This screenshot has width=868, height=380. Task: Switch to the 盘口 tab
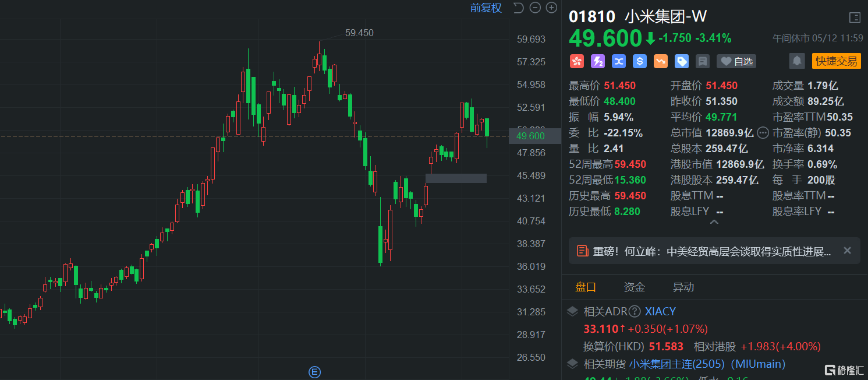point(586,287)
